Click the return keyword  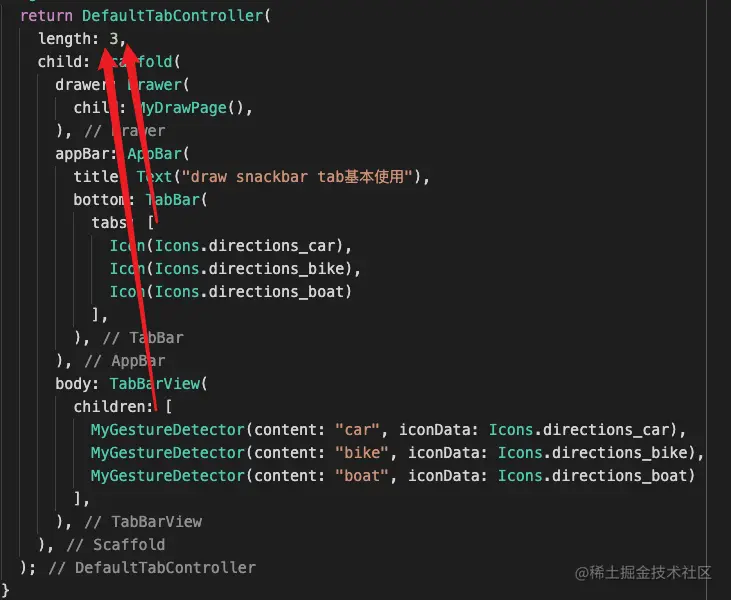point(46,16)
